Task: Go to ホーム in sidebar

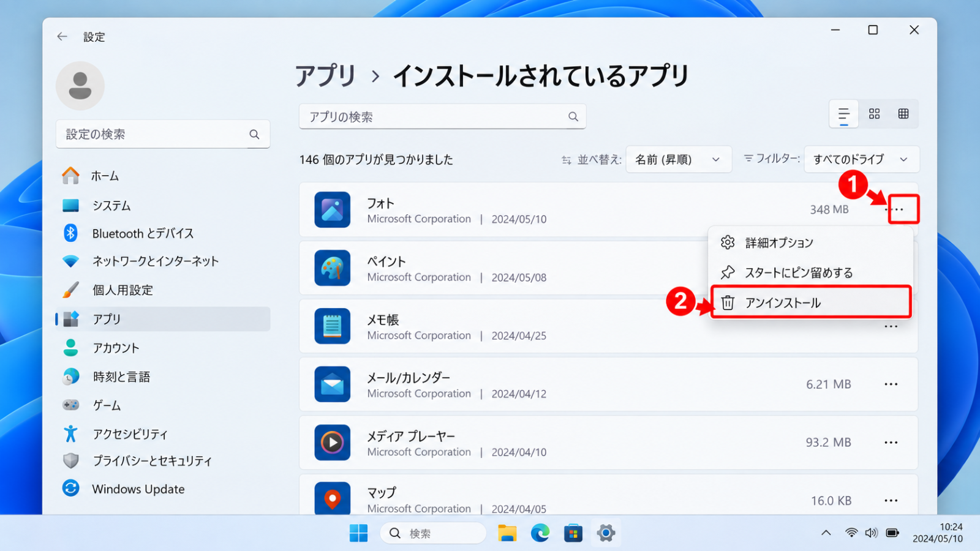Action: point(163,176)
